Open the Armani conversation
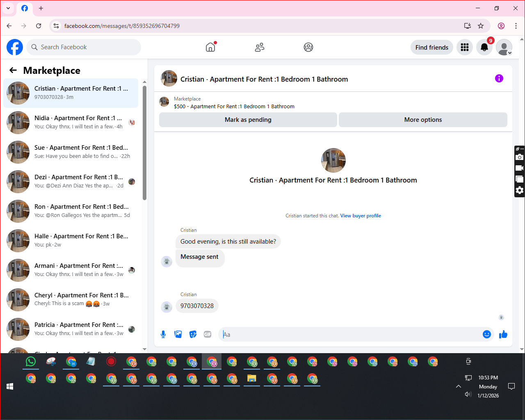 (x=71, y=270)
